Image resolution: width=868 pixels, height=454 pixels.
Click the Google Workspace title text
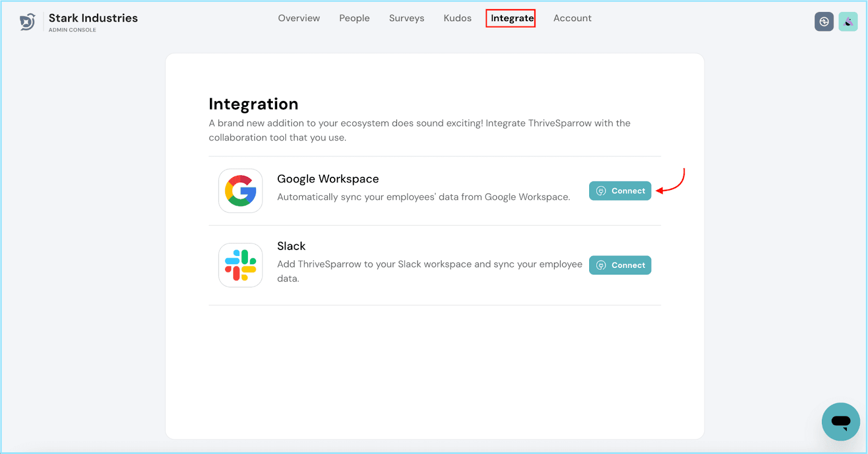coord(328,179)
